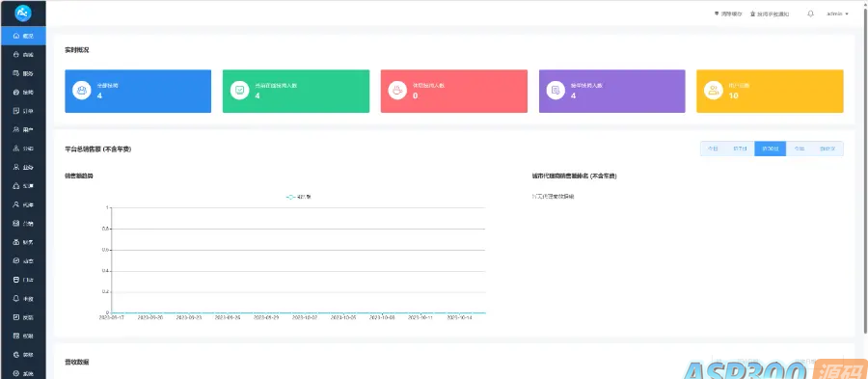868x379 pixels.
Task: Select the home overview sidebar item
Action: (x=23, y=36)
